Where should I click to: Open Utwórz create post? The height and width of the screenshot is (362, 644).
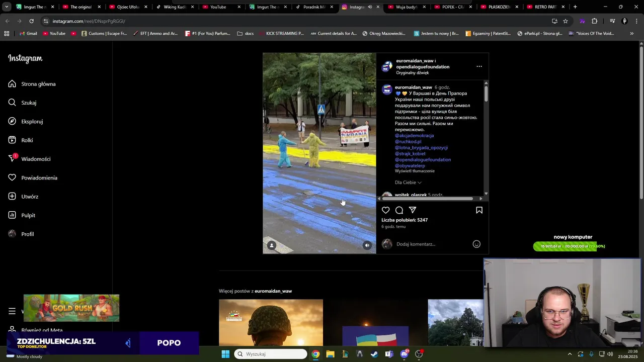(24, 197)
